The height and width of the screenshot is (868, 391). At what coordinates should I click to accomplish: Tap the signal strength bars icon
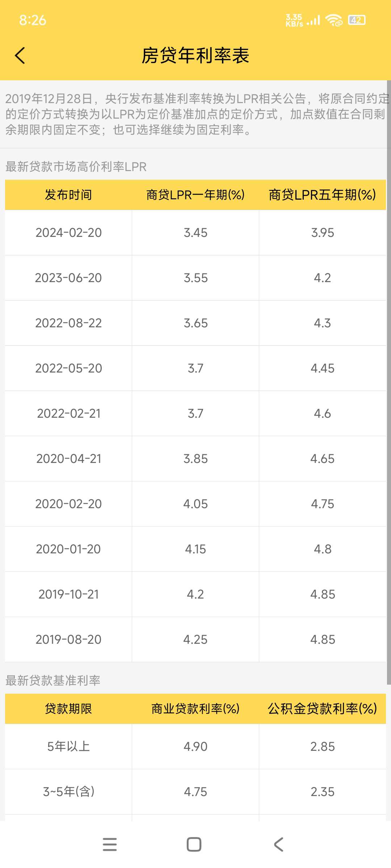tap(314, 20)
